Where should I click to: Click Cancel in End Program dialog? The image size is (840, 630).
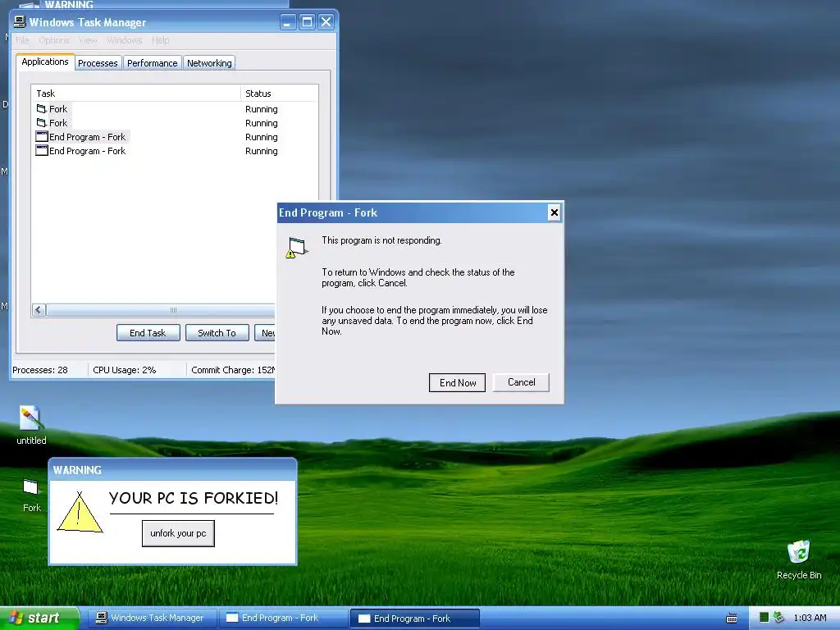(x=521, y=382)
